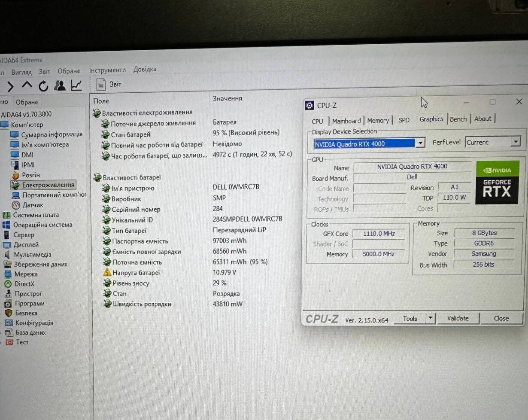Click the graph chart toolbar icon

click(x=76, y=85)
